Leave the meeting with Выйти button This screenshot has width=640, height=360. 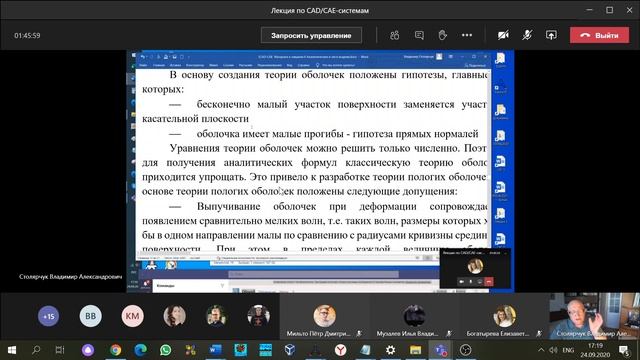[x=599, y=36]
